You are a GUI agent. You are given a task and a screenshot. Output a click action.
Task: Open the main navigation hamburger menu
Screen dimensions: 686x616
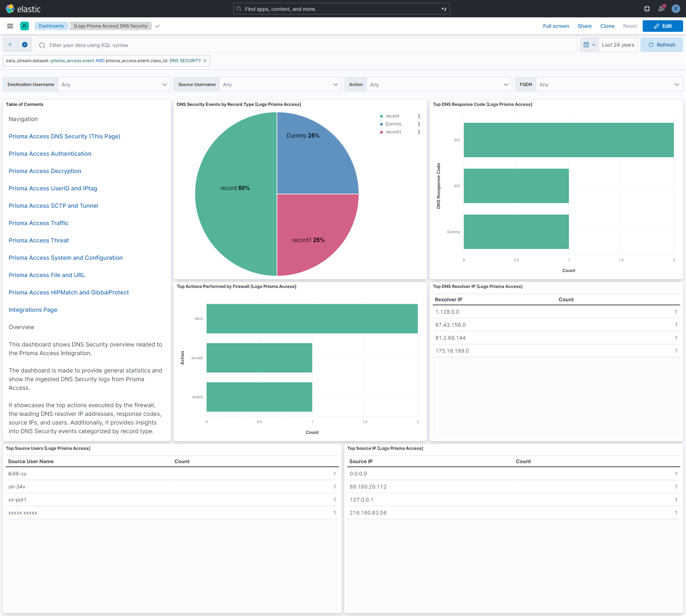10,26
